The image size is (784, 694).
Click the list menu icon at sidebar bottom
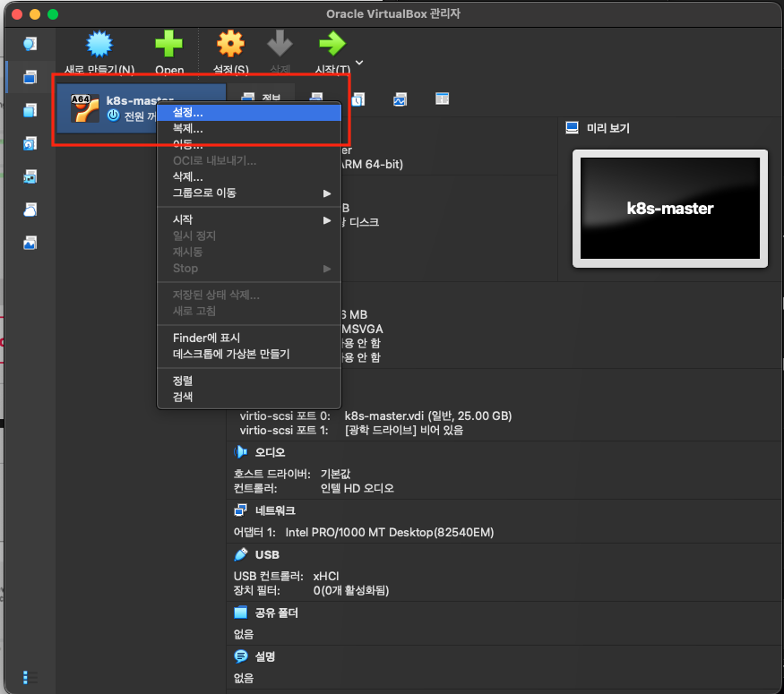tap(30, 678)
